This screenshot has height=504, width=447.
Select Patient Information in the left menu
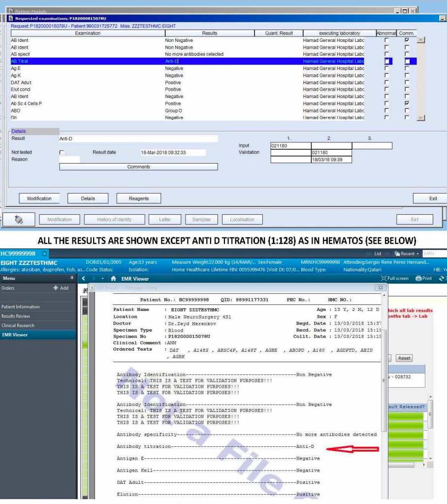[x=20, y=307]
